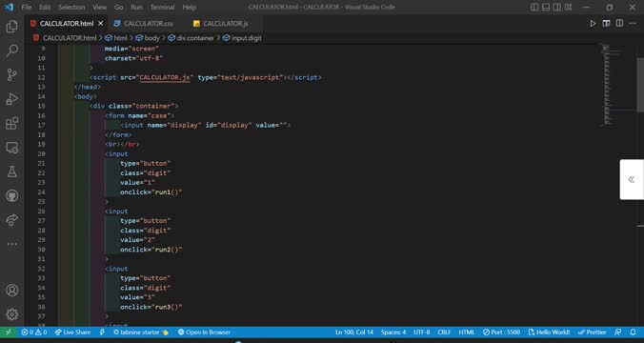Screen dimensions: 644x343
Task: Click Open In Browser in status bar
Action: 204,332
